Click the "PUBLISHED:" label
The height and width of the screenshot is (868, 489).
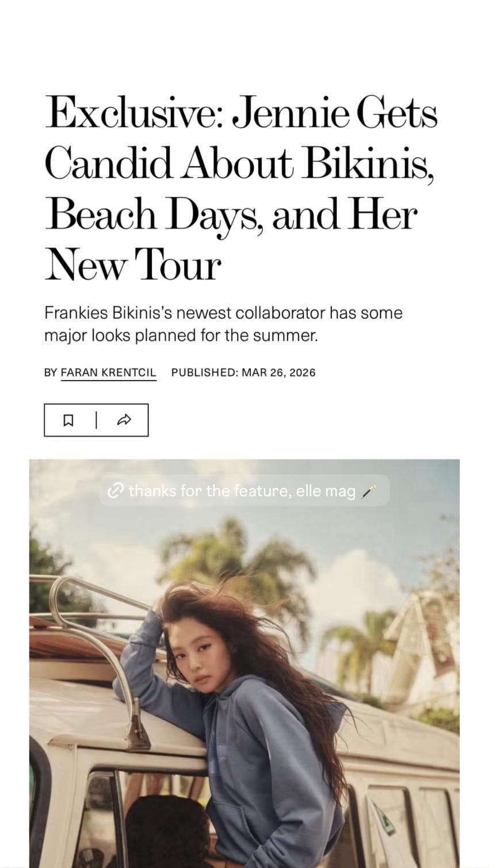[x=204, y=372]
